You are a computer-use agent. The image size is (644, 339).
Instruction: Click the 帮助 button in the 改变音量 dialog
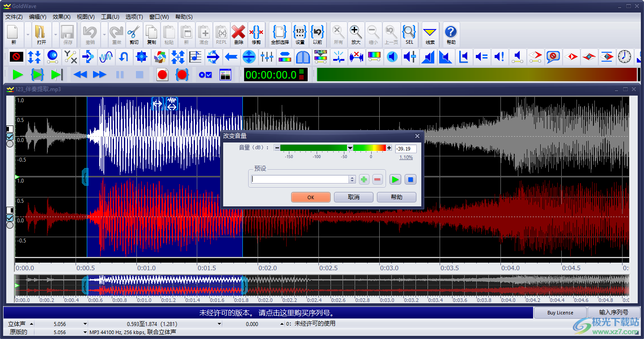[397, 197]
